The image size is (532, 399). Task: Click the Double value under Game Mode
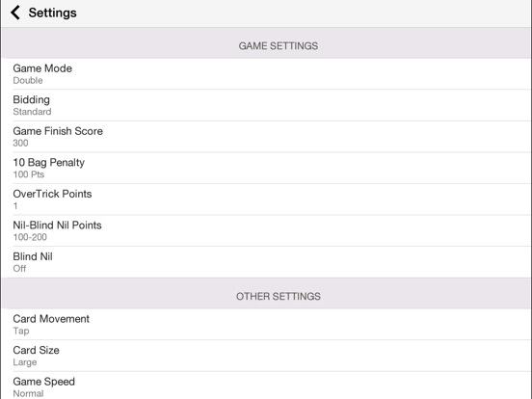[28, 80]
